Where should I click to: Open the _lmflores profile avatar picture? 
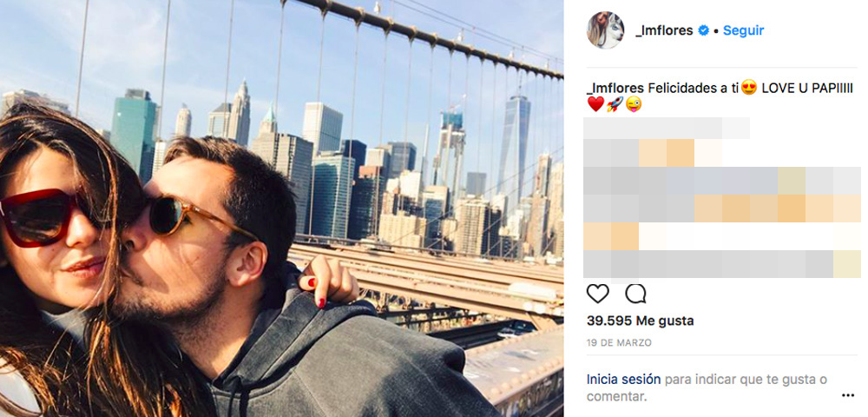coord(605,30)
